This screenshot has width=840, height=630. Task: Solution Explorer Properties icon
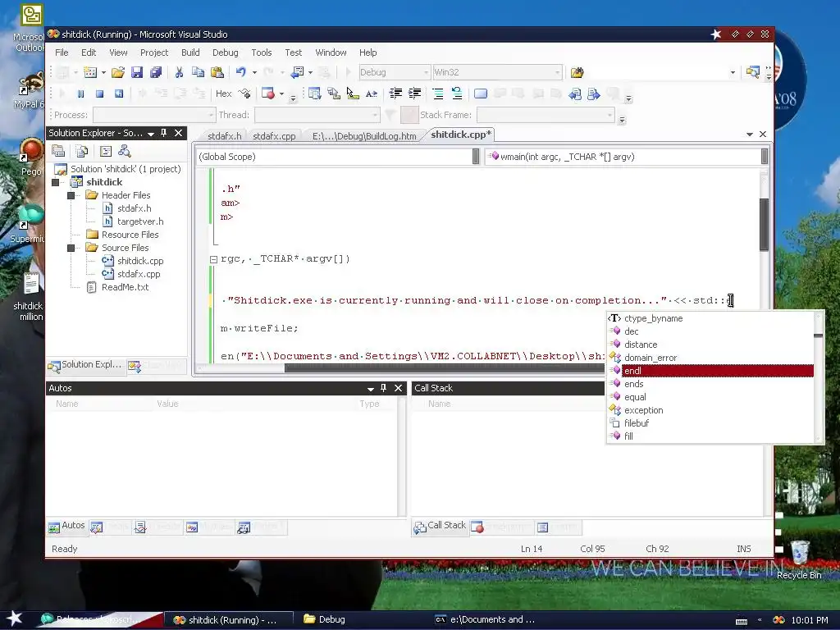click(58, 152)
